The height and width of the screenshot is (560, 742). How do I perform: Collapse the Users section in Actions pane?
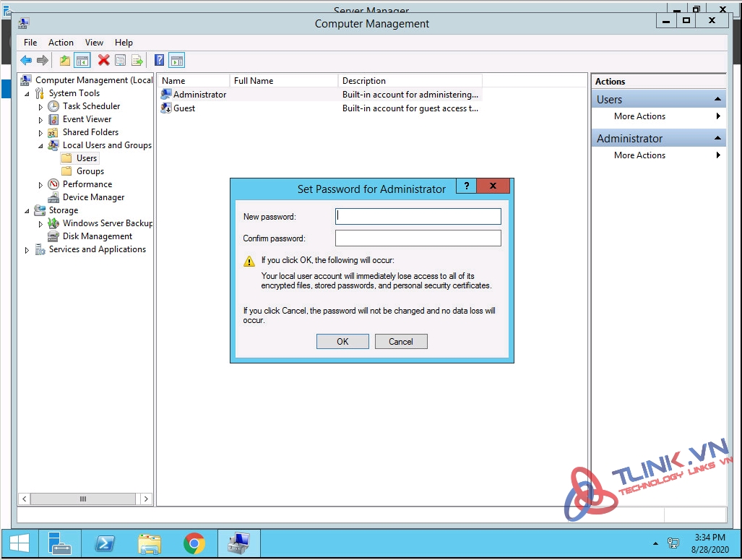[717, 100]
